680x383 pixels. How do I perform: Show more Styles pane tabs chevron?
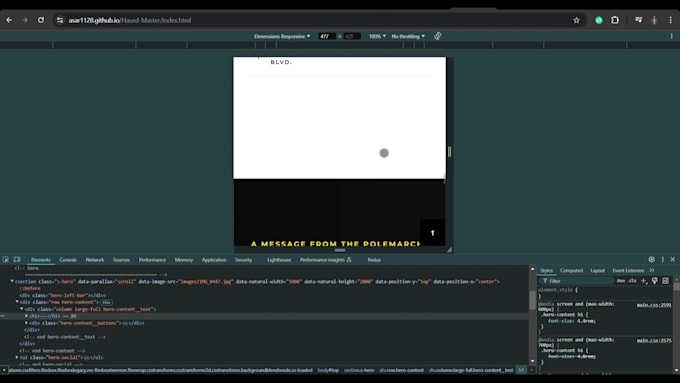click(x=652, y=270)
